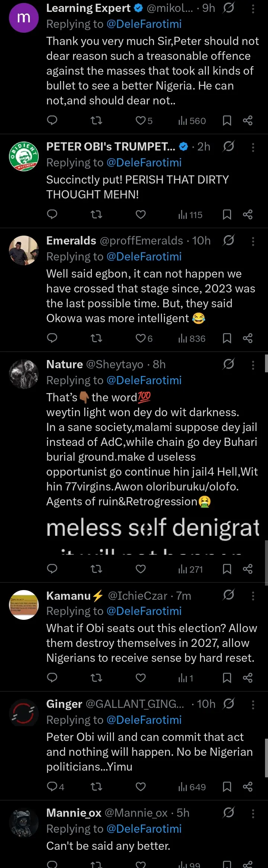Open more options menu on Emeralds tweet
The height and width of the screenshot is (868, 268).
coord(253,241)
